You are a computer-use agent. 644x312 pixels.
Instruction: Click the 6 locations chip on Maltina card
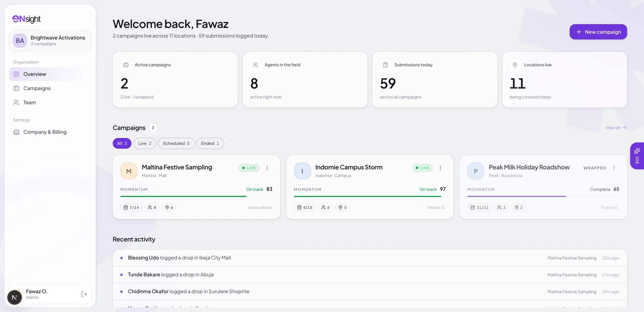click(x=169, y=207)
